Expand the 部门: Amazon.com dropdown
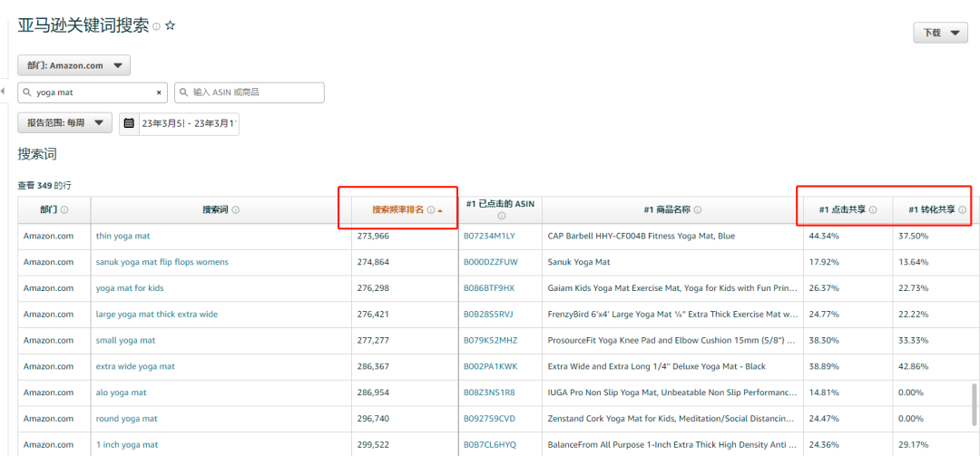The image size is (980, 456). click(74, 65)
